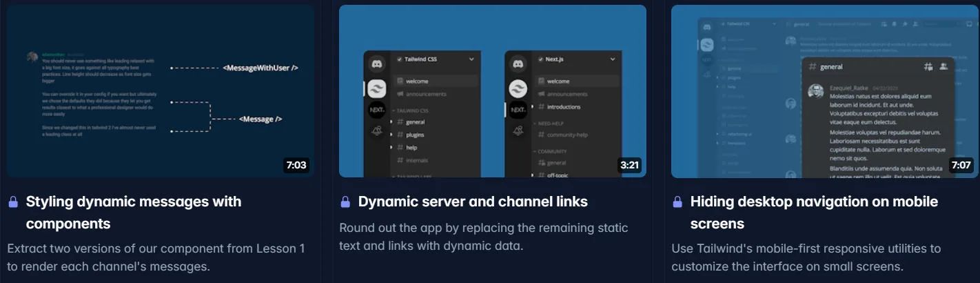Select Tailwind server icon in Next.js panel
The height and width of the screenshot is (283, 980).
[x=518, y=87]
